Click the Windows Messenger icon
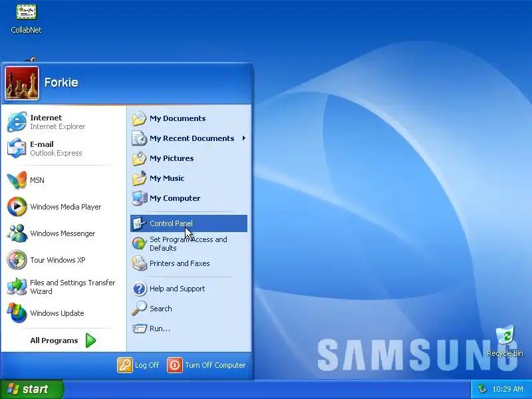532x399 pixels. (17, 233)
